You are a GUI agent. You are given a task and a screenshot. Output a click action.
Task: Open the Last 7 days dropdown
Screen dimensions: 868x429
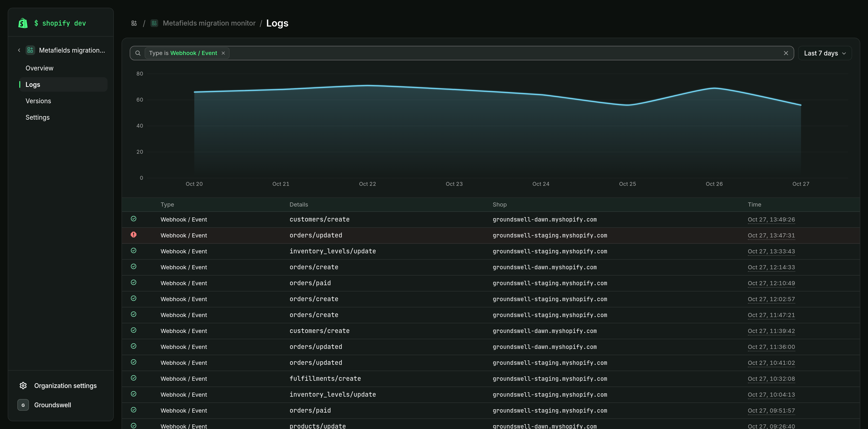click(825, 53)
